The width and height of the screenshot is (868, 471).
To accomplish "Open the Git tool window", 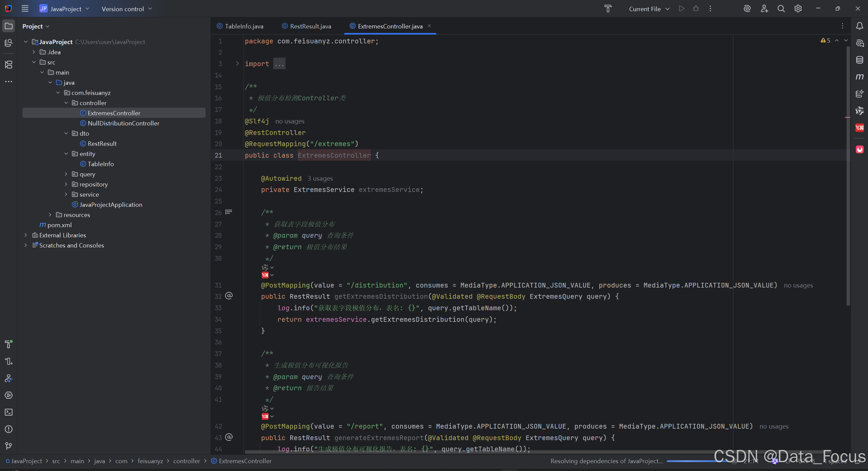I will click(8, 446).
